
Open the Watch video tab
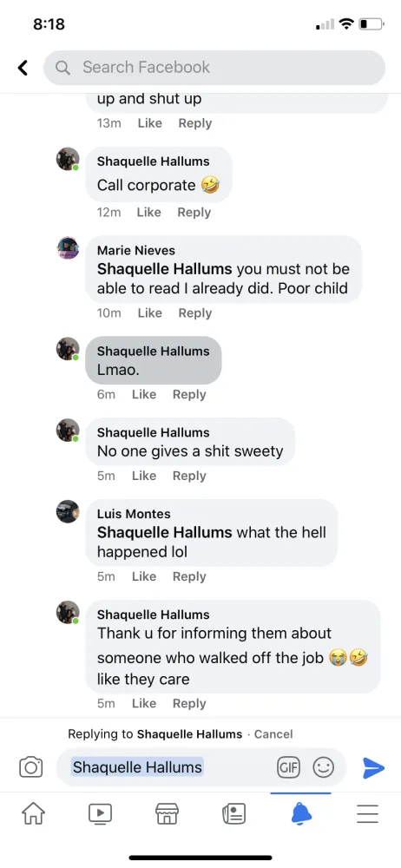coord(101,813)
